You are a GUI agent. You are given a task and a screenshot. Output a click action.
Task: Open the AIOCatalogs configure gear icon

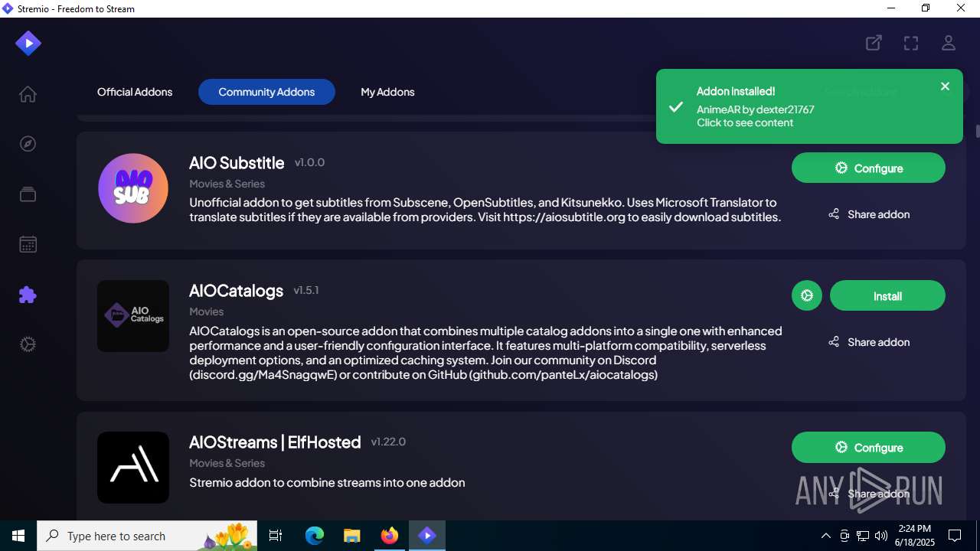(x=806, y=295)
